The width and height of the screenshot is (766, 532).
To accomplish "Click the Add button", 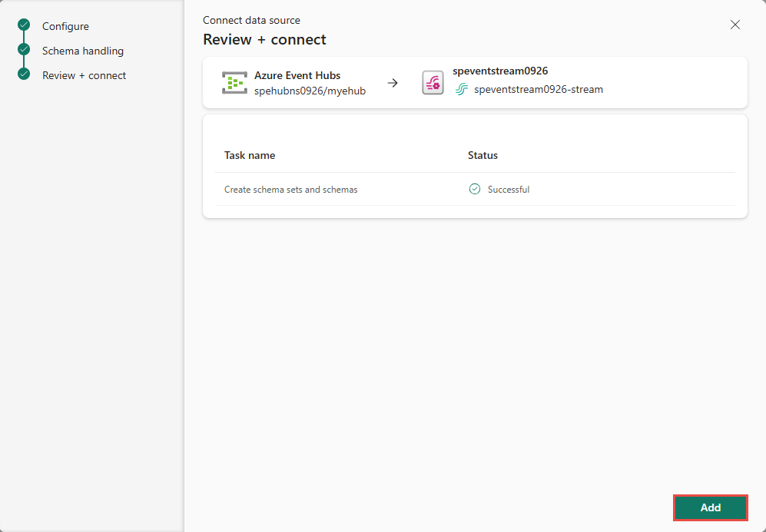I will (710, 507).
